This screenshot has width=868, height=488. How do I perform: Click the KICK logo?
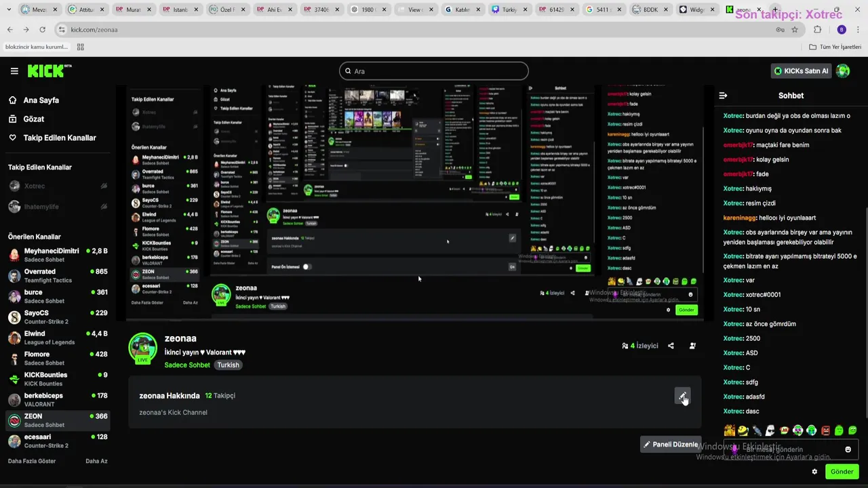[49, 70]
